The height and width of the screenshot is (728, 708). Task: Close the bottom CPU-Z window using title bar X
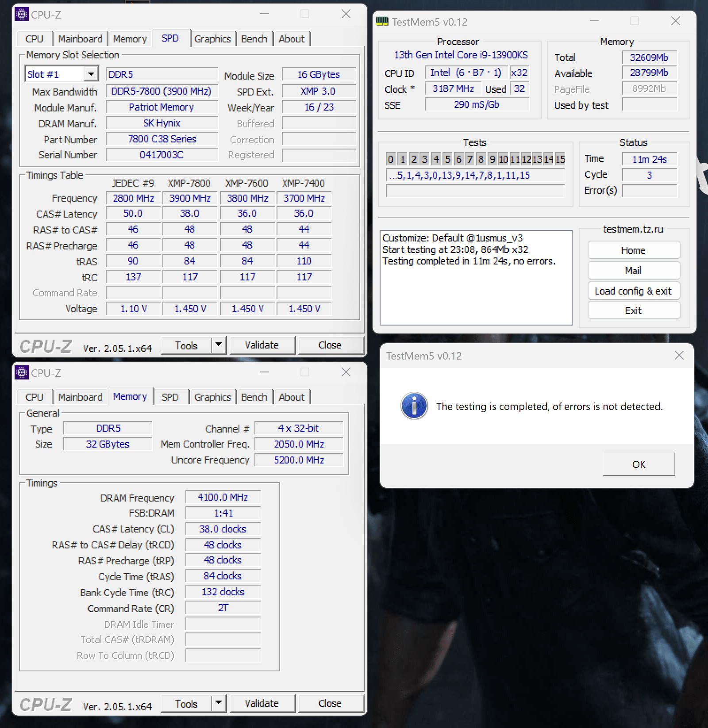click(346, 372)
